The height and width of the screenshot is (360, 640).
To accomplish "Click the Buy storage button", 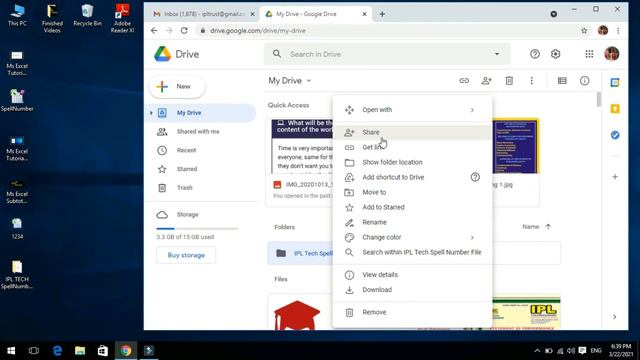I will pos(186,255).
